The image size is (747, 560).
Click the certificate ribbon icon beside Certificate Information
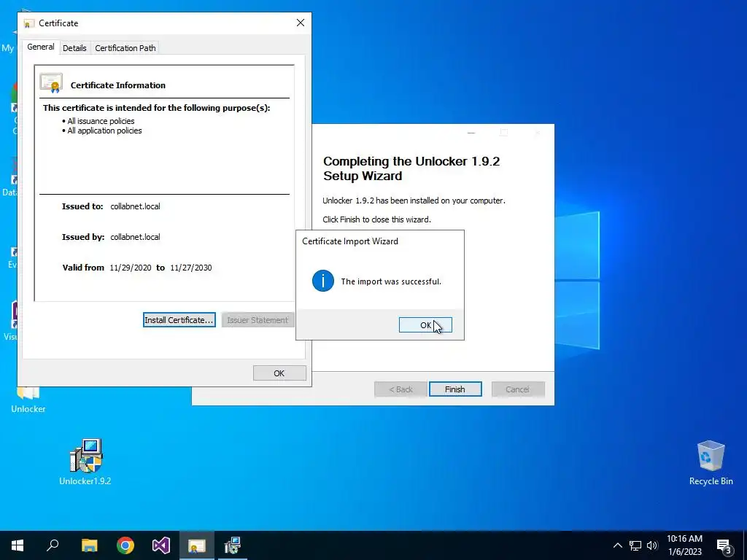[52, 83]
